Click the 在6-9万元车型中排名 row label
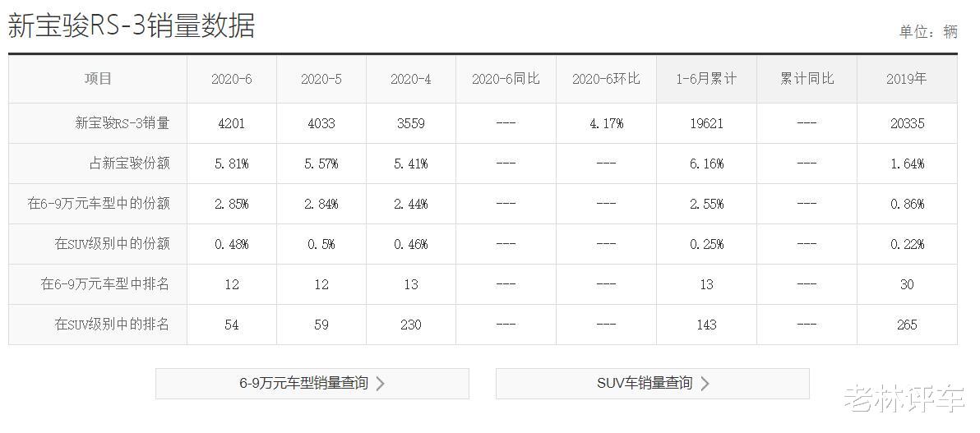This screenshot has width=980, height=433. tap(105, 284)
